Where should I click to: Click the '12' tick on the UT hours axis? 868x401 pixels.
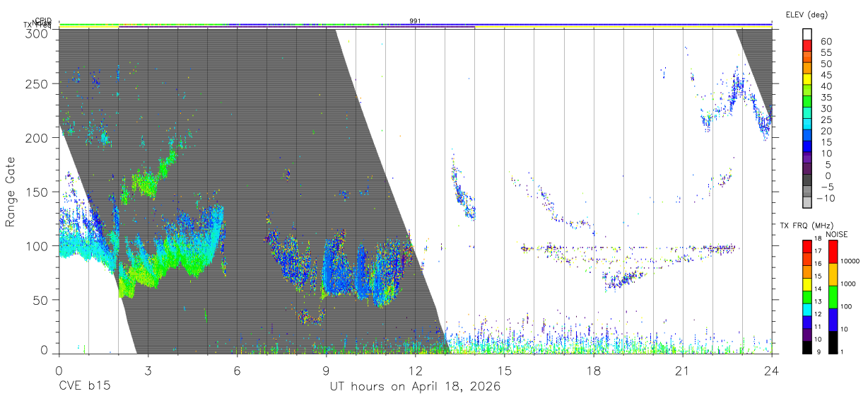(x=415, y=371)
